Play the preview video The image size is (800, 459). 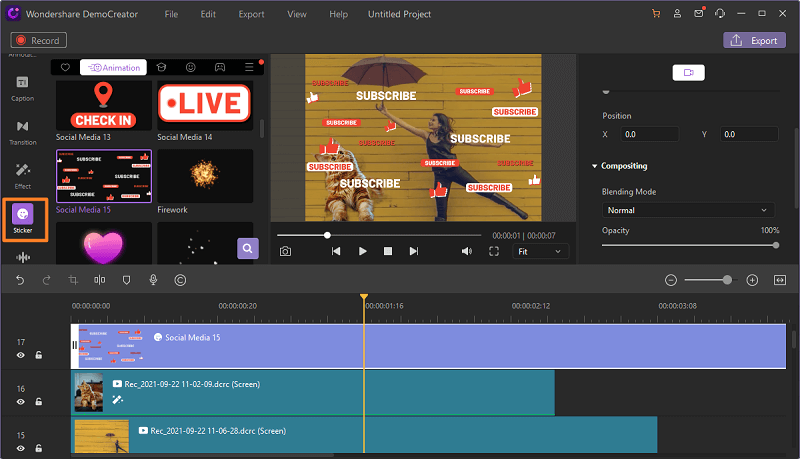pyautogui.click(x=362, y=251)
